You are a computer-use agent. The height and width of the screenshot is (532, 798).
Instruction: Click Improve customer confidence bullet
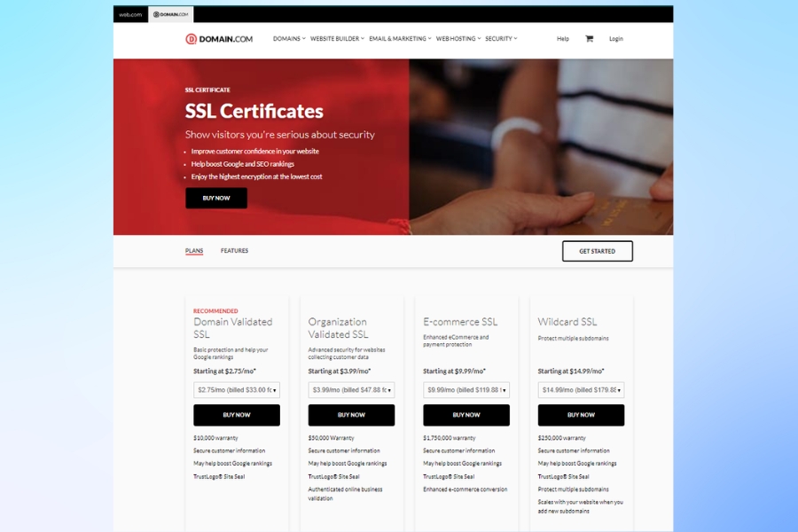pos(255,152)
